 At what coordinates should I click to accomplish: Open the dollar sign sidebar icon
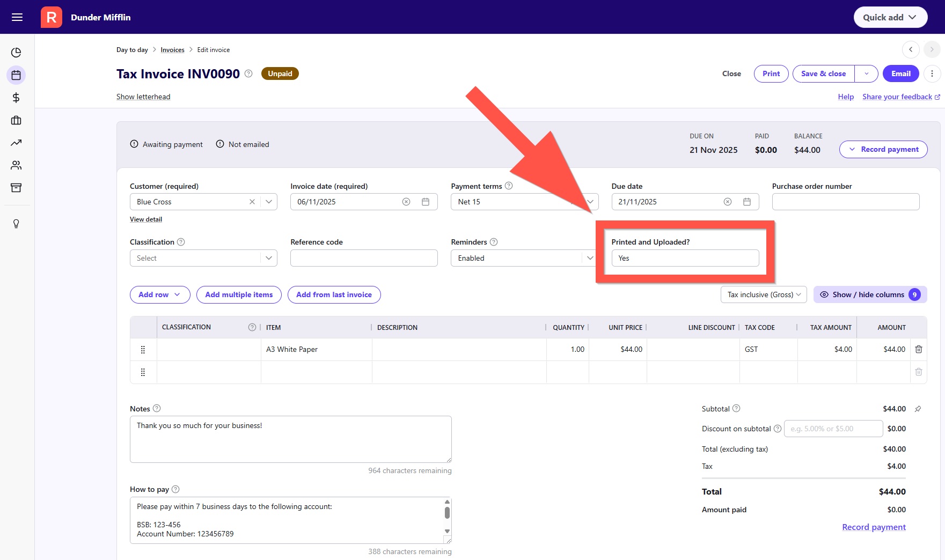(x=16, y=98)
